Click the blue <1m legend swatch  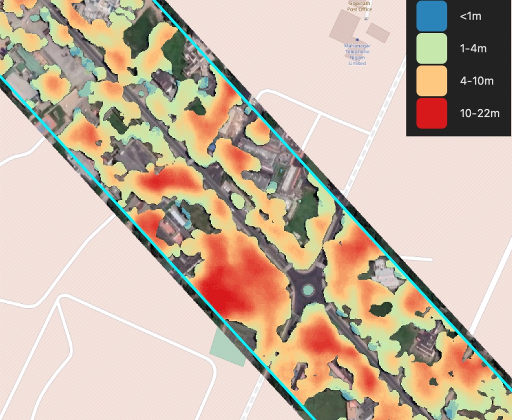431,15
